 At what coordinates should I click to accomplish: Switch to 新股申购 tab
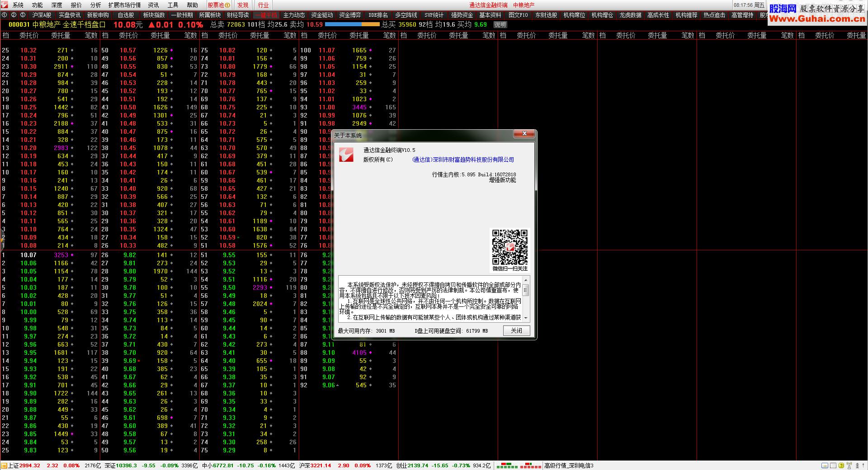coord(98,15)
